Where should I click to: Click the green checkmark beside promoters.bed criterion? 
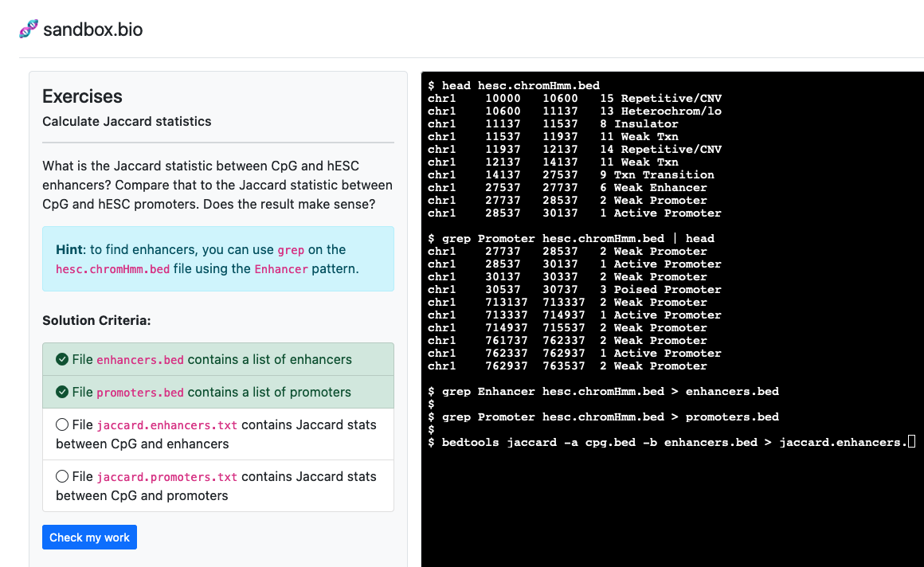(x=62, y=392)
